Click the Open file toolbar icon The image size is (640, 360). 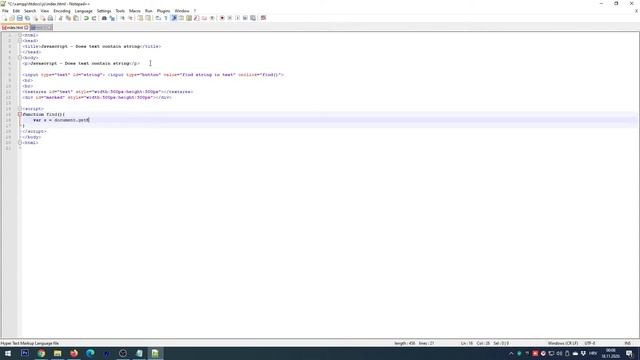pos(12,18)
